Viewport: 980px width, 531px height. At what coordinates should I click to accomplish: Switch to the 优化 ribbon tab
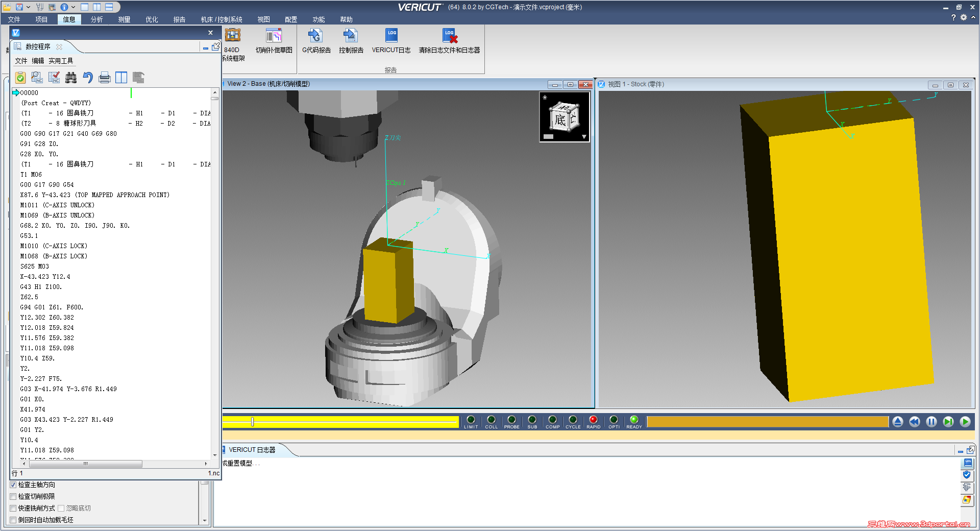point(152,19)
